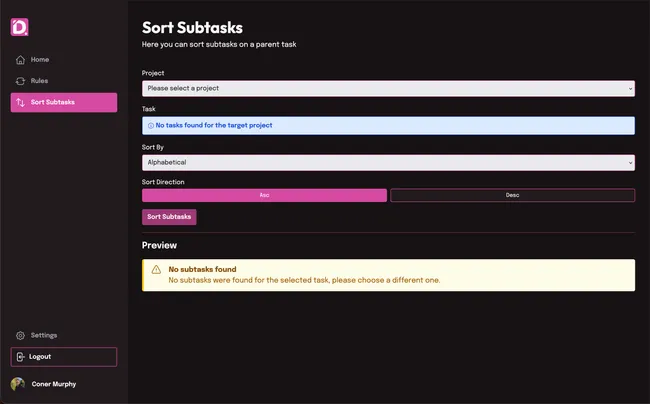Image resolution: width=650 pixels, height=404 pixels.
Task: Click the info icon in the no-tasks notice
Action: tap(151, 126)
